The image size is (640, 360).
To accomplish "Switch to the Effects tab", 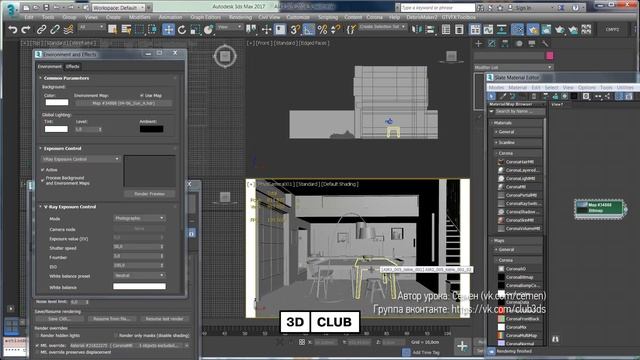I will (x=72, y=67).
